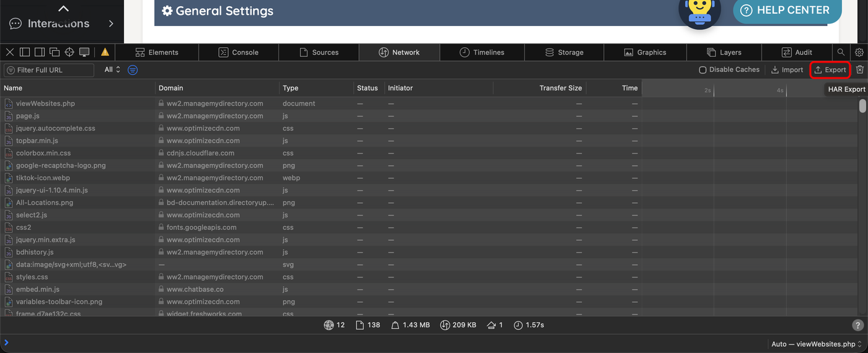The width and height of the screenshot is (868, 353).
Task: Focus the console prompt input
Action: point(384,344)
